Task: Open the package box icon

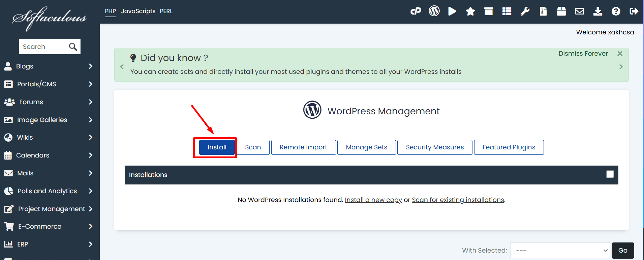Action: 561,11
